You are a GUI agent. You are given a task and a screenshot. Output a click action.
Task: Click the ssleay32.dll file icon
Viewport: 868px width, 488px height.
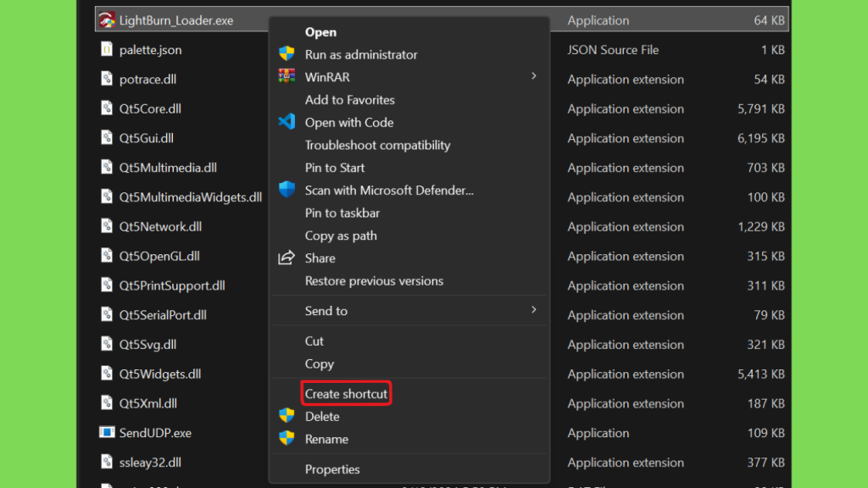click(107, 462)
